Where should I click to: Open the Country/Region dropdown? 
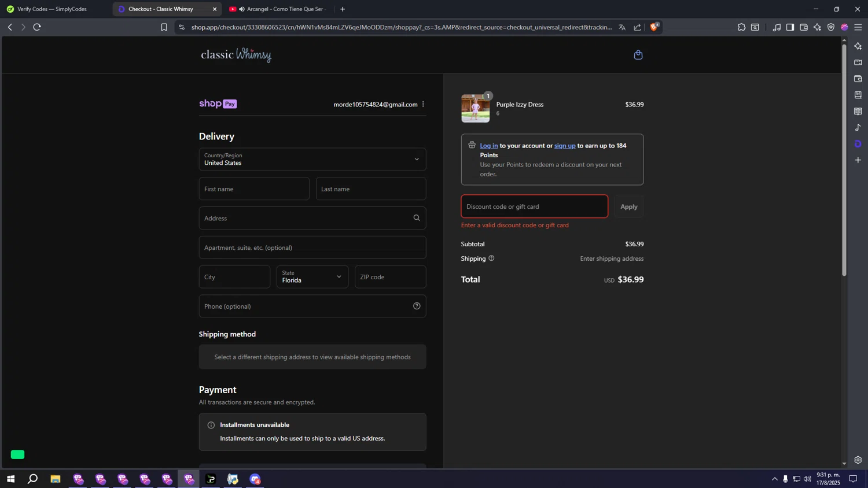click(312, 159)
